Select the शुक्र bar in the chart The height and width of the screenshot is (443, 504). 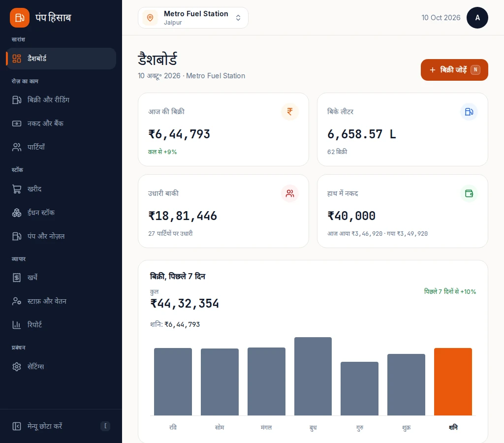[x=406, y=384]
